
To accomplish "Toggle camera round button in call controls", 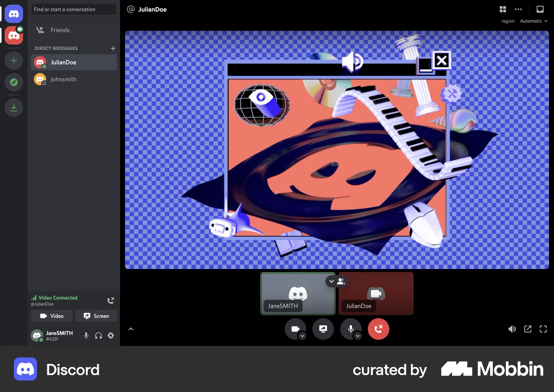I will 295,329.
